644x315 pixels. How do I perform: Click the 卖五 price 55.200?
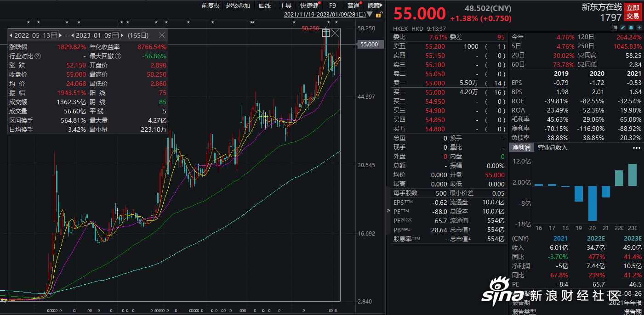click(x=435, y=46)
